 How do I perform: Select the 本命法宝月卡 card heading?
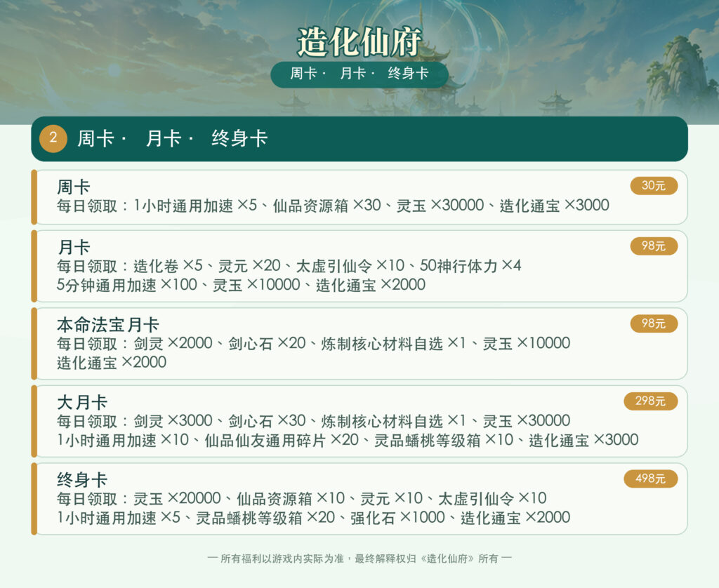point(107,325)
